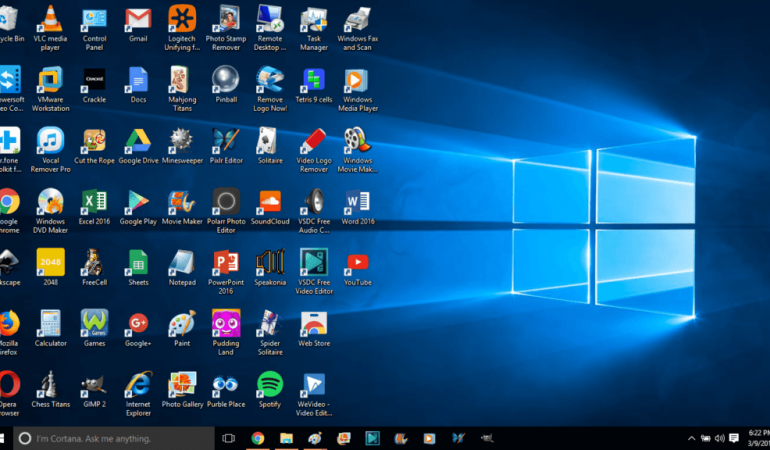770x450 pixels.
Task: Open the VLC media player shortcut
Action: coord(50,19)
